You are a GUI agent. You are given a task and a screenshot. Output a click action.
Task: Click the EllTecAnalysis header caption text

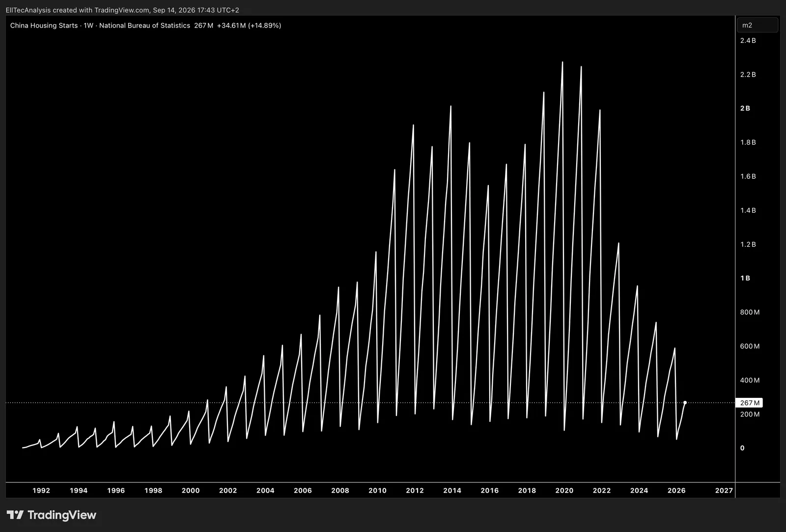click(122, 10)
